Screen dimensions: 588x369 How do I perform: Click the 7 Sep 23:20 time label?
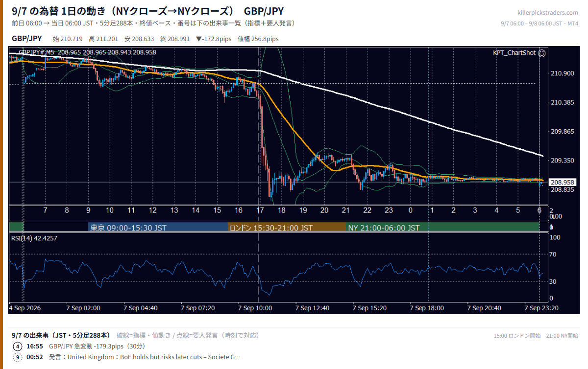click(542, 308)
